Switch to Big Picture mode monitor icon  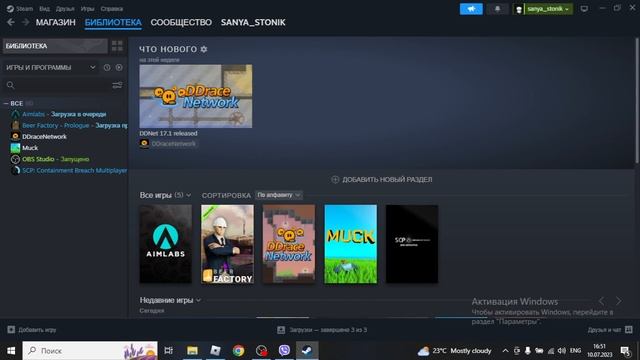584,9
